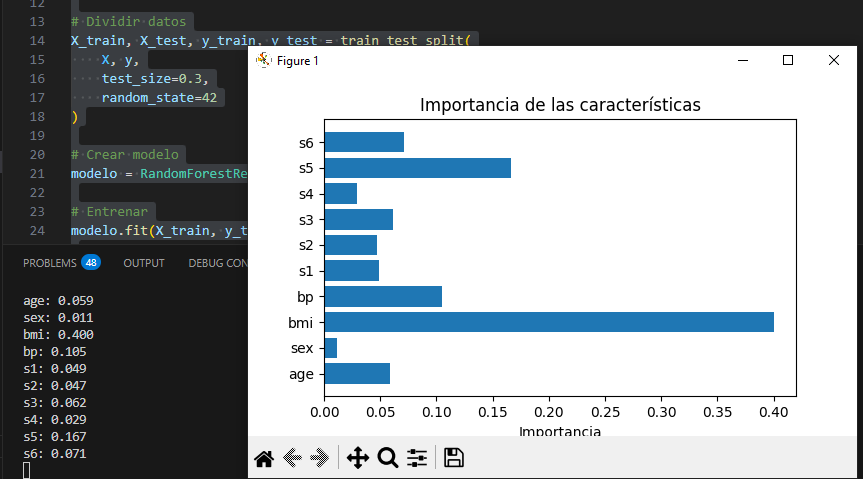Click the s6 bar in chart
Image resolution: width=863 pixels, height=479 pixels.
coord(364,142)
